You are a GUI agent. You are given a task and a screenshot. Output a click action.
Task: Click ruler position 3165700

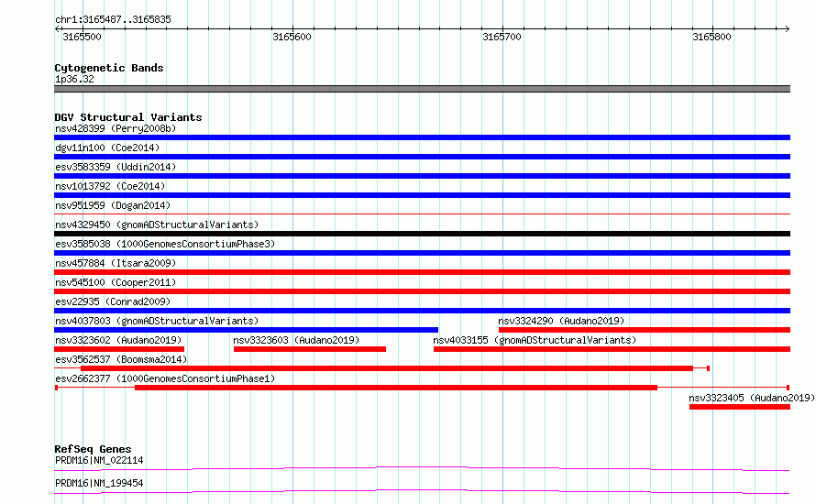click(x=502, y=37)
